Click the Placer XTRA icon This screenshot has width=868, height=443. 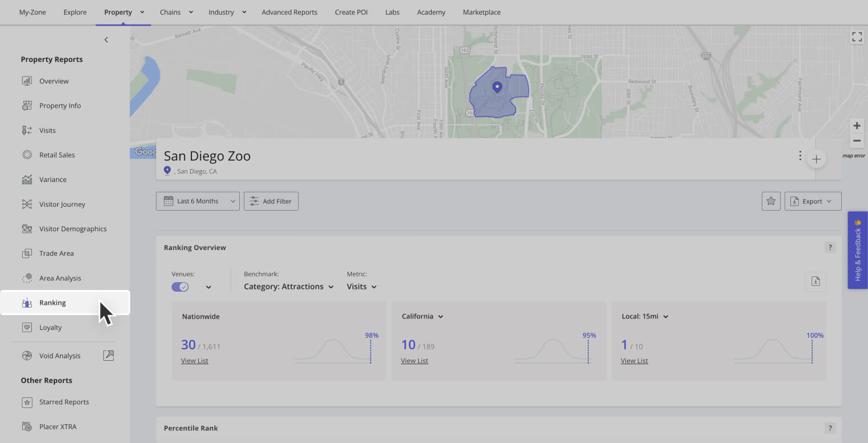[x=27, y=426]
